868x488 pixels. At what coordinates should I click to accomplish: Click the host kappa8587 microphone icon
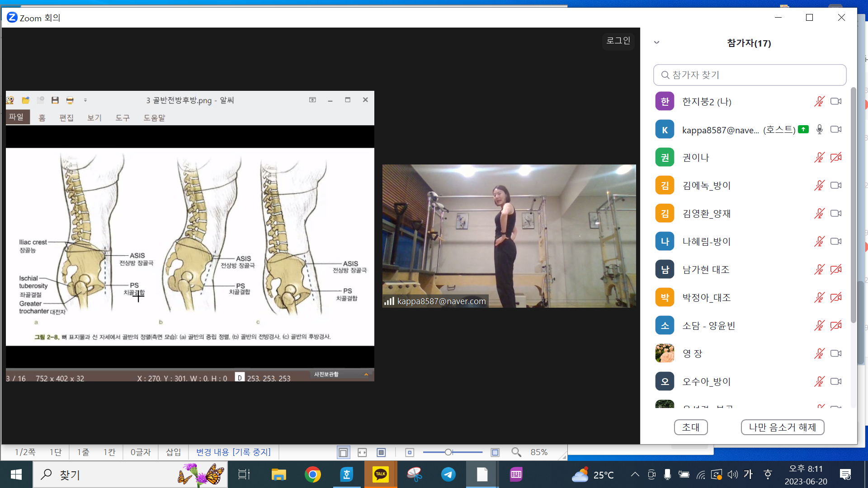[819, 130]
